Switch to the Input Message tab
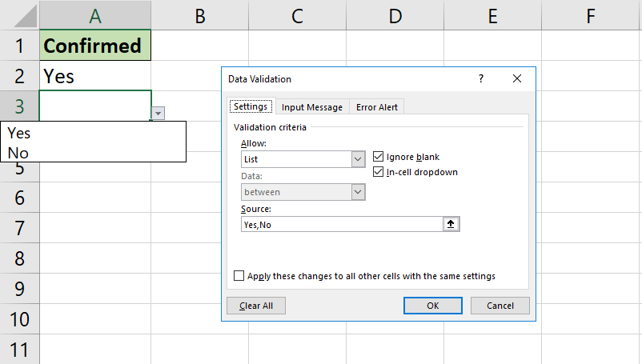This screenshot has height=364, width=642. (x=312, y=107)
